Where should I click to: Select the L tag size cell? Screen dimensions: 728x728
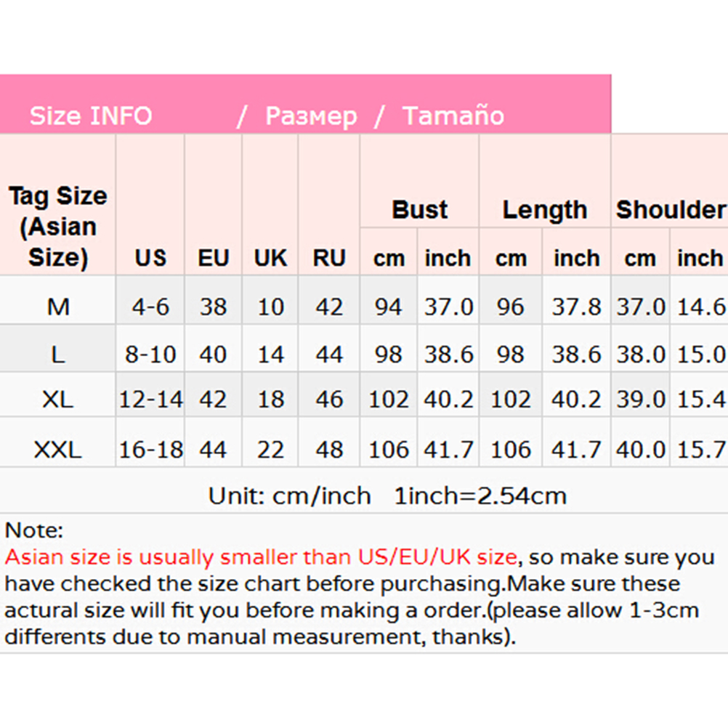(58, 355)
